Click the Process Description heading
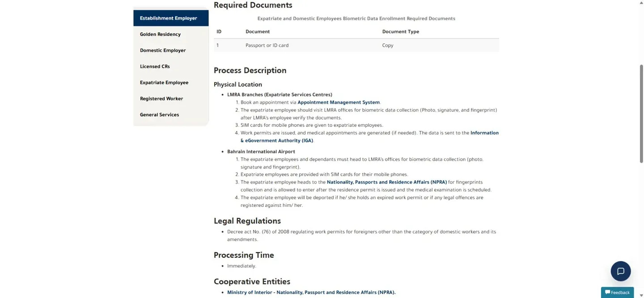 250,71
